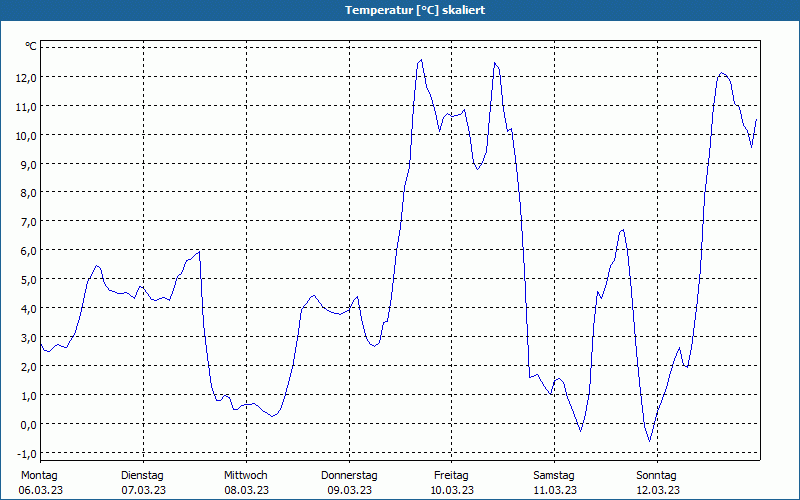Viewport: 800px width, 500px height.
Task: Click the °C unit label above the y-axis
Action: pyautogui.click(x=31, y=46)
